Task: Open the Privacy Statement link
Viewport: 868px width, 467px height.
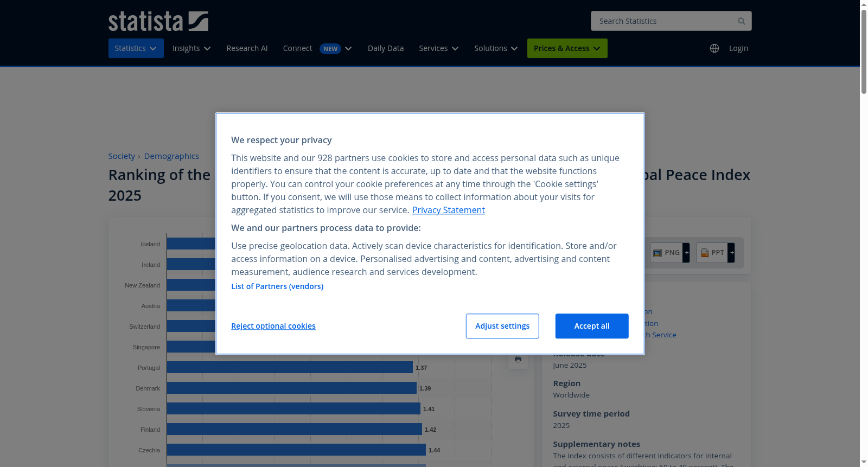Action: point(449,210)
